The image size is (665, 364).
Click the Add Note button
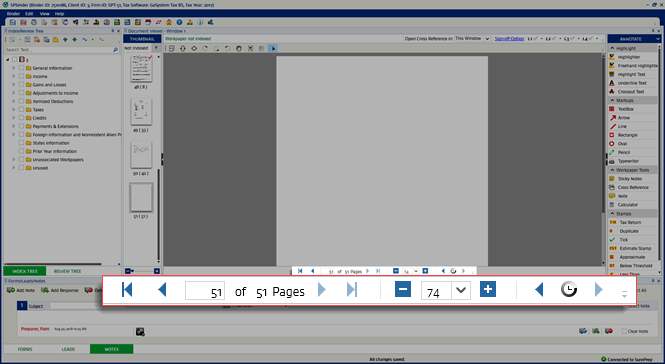(21, 290)
